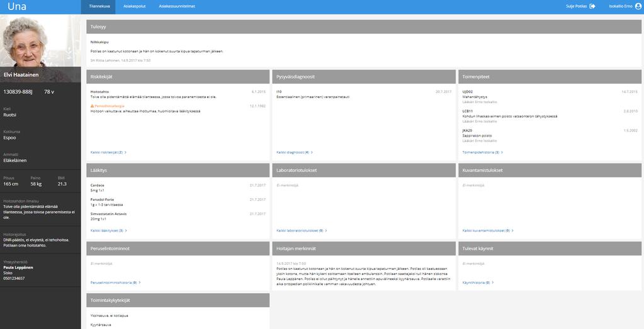644x329 pixels.
Task: Select the Panadol Forte medication entry
Action: coord(178,202)
